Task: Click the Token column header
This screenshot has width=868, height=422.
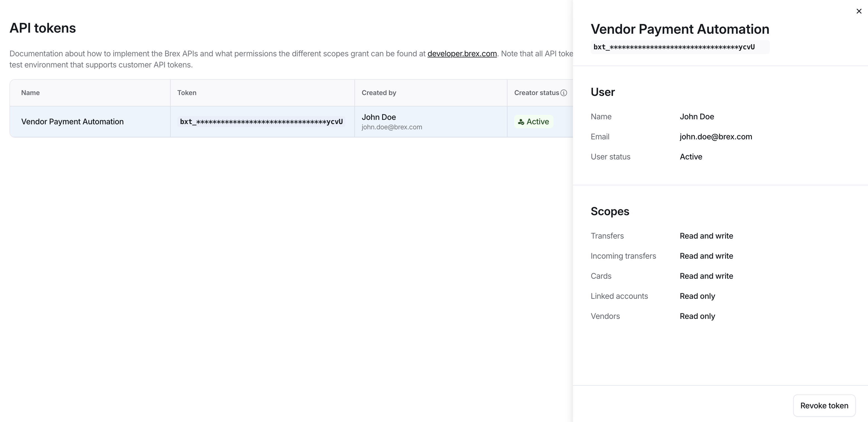Action: [187, 93]
